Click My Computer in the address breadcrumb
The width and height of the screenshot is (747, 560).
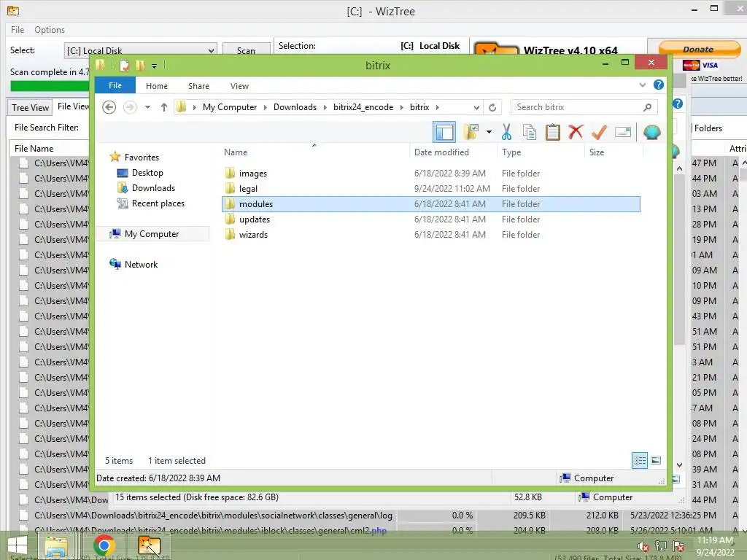click(230, 107)
